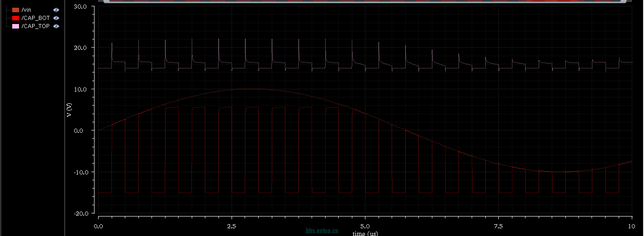
Task: Select the /CAP_TOP legend entry
Action: coord(35,26)
